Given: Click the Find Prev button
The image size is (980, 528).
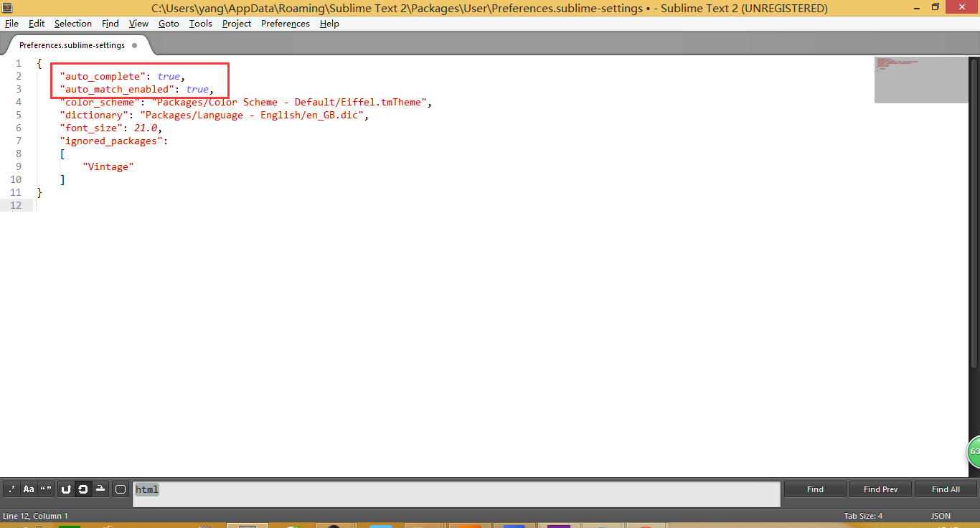Looking at the screenshot, I should 880,489.
